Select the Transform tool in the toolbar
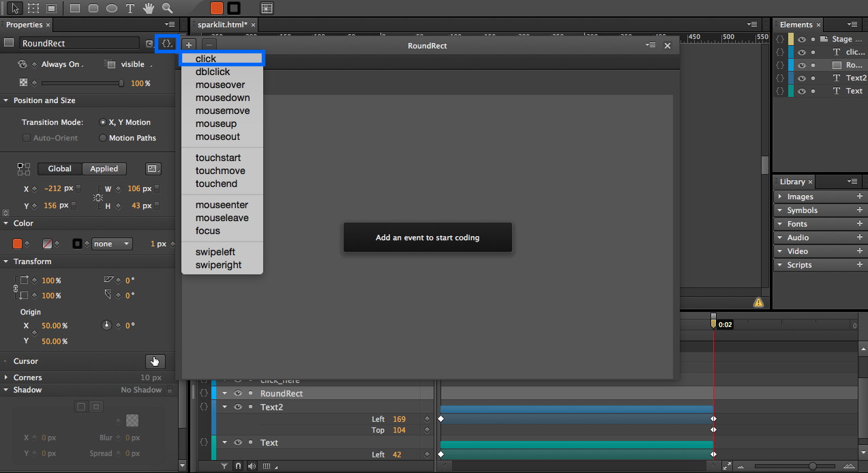 (33, 8)
